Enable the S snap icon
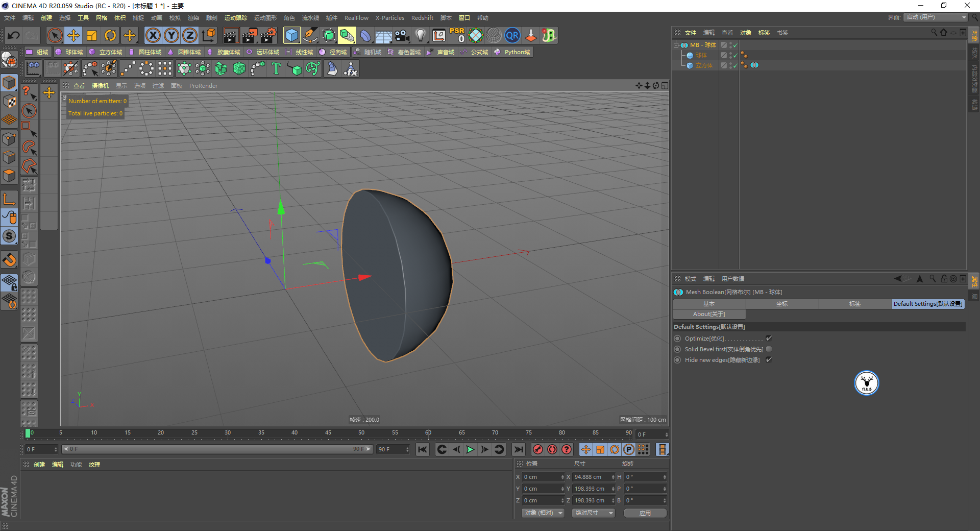Screen dimensions: 980x531 pos(9,236)
